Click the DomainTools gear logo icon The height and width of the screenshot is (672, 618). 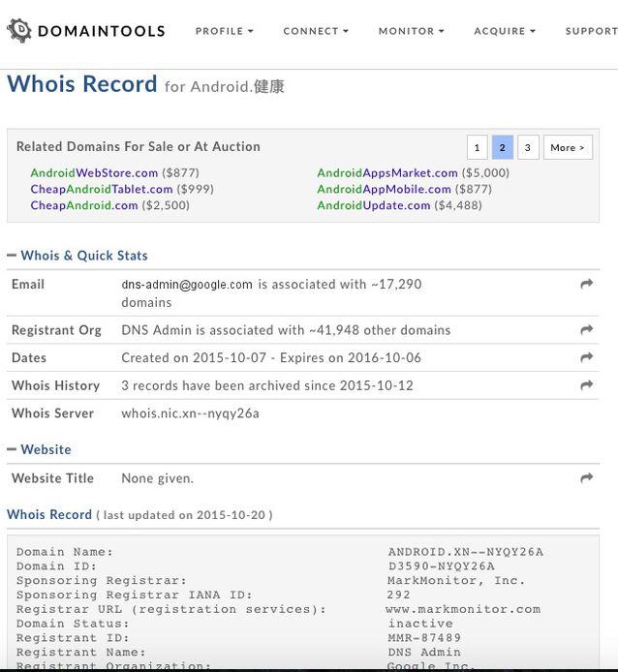19,31
